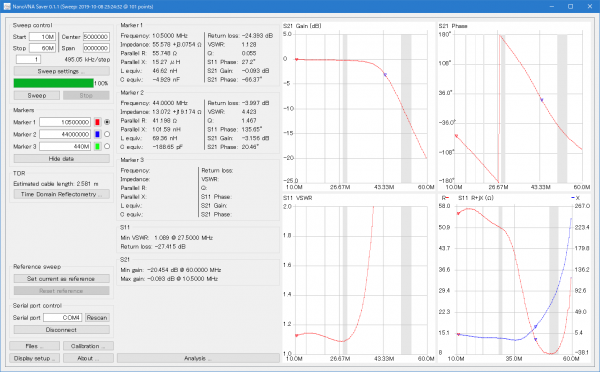Open the blue Marker 2 color swatch
The height and width of the screenshot is (372, 600).
97,134
